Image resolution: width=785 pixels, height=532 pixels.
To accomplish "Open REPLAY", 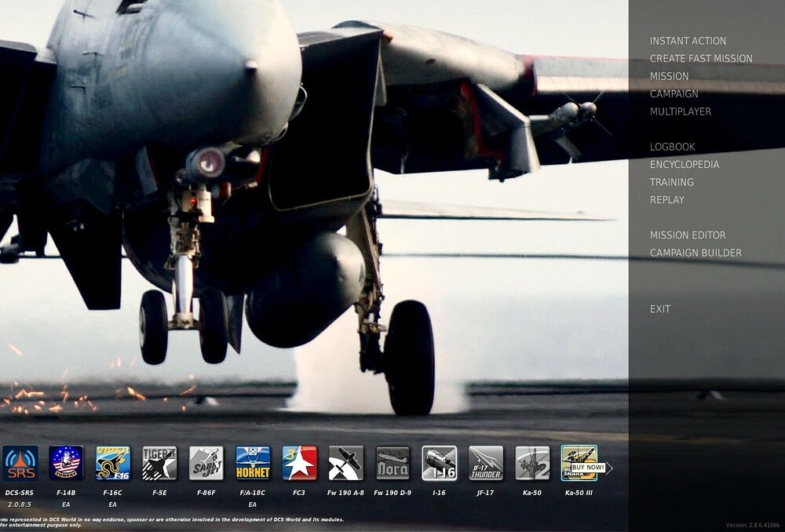I will (x=666, y=199).
